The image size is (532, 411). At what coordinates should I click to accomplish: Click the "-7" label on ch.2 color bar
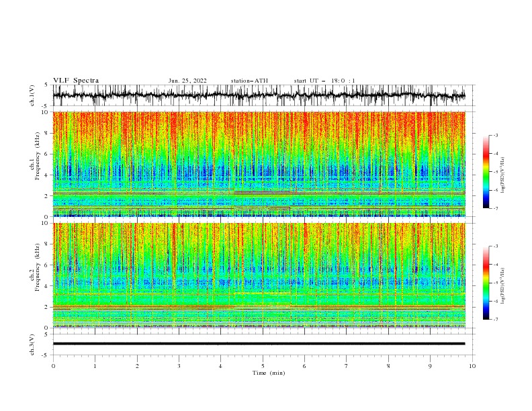pos(496,320)
